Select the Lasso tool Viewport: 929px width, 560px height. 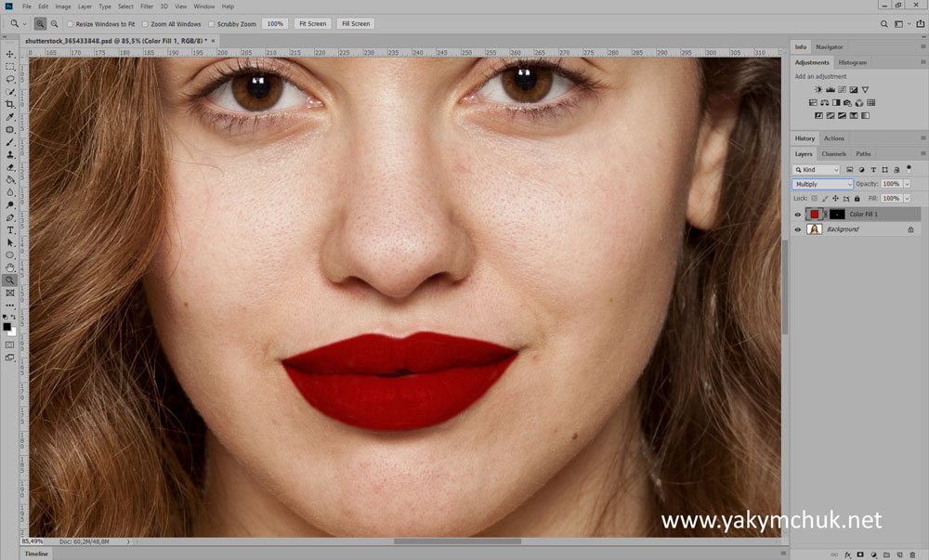pyautogui.click(x=10, y=79)
